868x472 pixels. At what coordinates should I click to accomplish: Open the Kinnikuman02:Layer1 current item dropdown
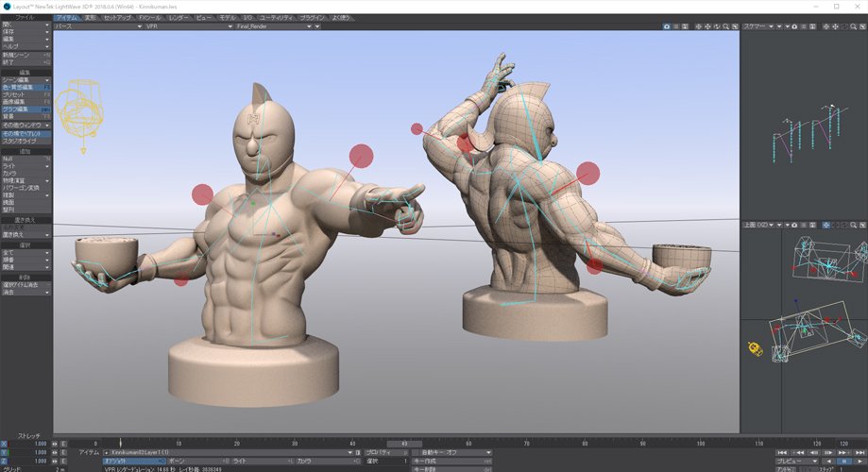[x=228, y=452]
